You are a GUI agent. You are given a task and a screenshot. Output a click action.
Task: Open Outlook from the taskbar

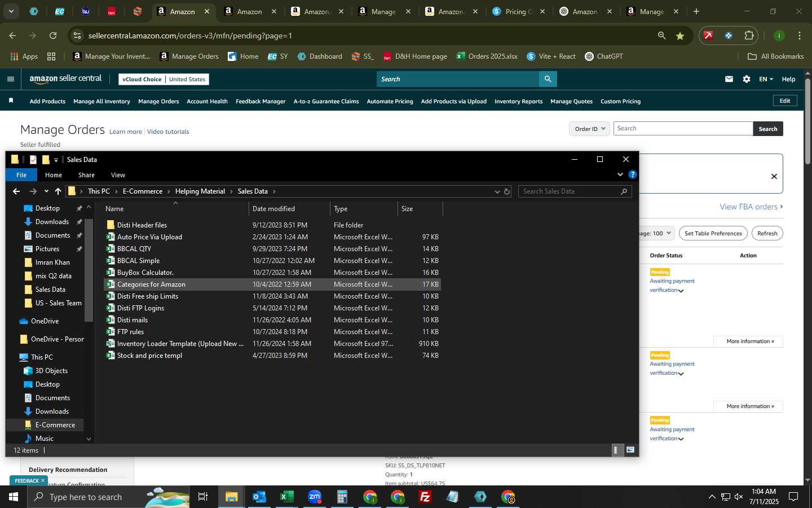click(x=259, y=497)
